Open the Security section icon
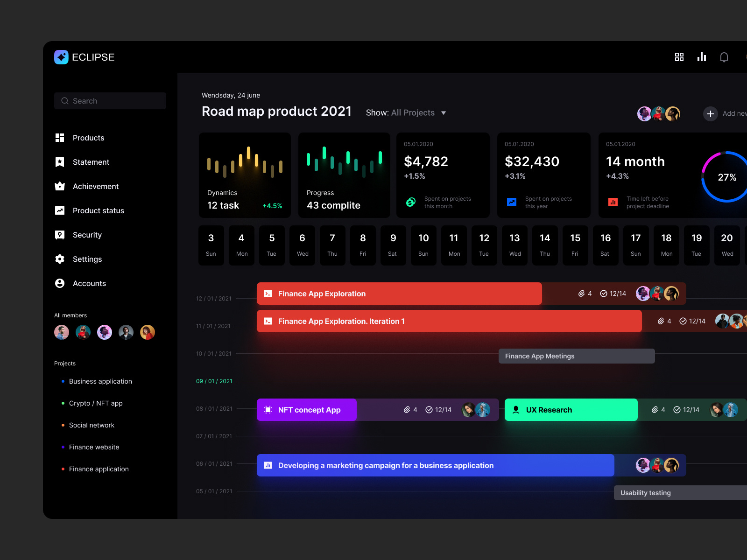747x560 pixels. (60, 235)
